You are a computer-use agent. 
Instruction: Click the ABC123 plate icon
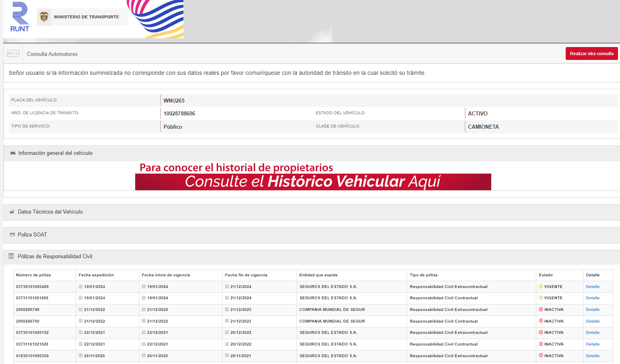(x=13, y=53)
